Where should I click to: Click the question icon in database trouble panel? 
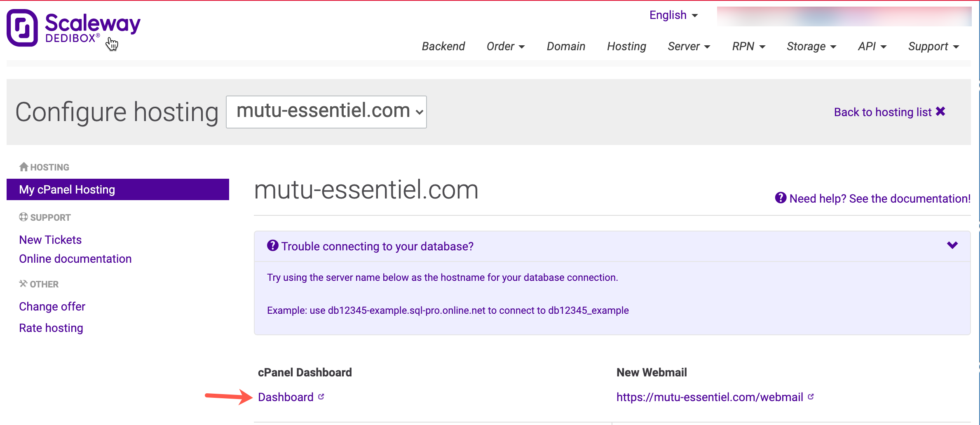pyautogui.click(x=272, y=246)
